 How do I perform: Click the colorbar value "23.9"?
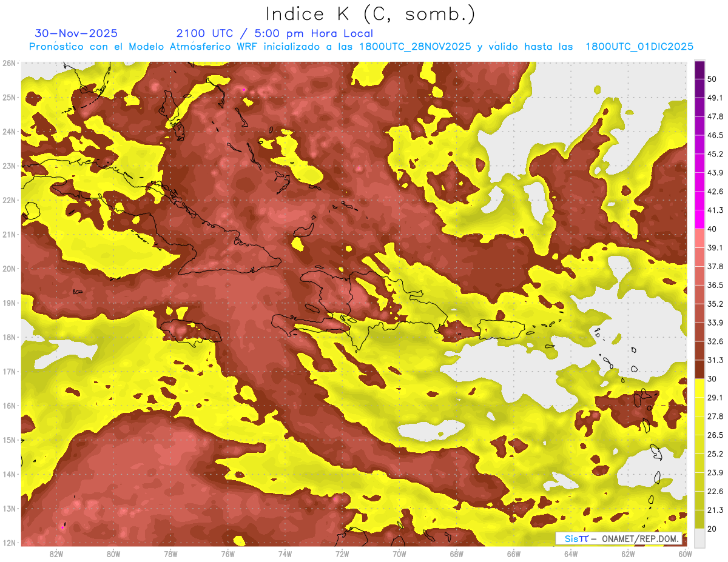(715, 473)
